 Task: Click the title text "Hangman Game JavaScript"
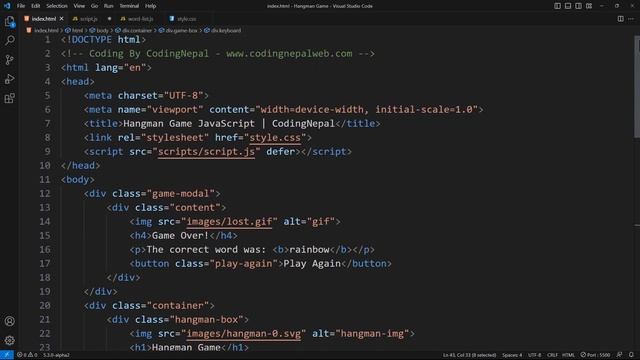[189, 124]
